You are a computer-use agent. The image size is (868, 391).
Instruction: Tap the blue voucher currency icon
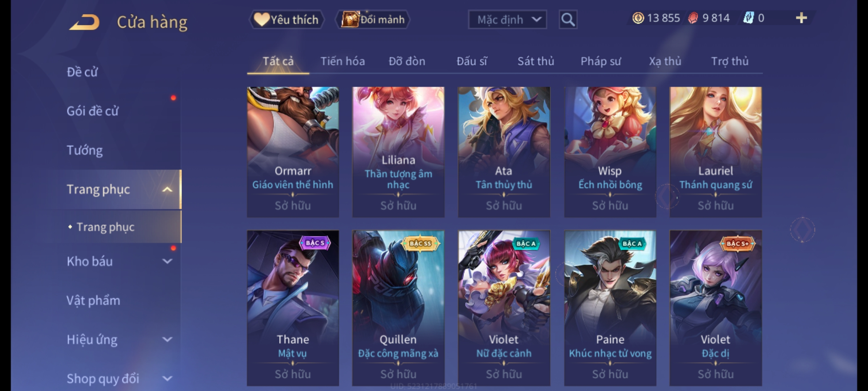click(748, 18)
